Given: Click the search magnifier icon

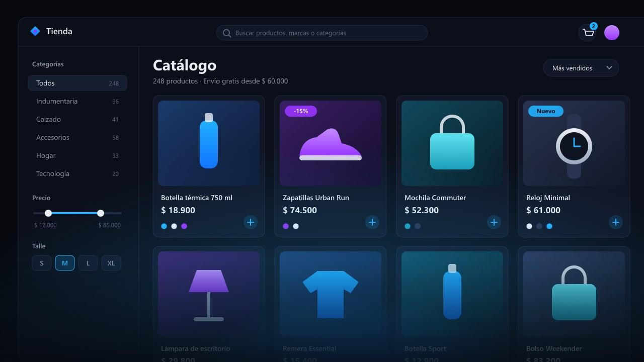Looking at the screenshot, I should tap(227, 33).
